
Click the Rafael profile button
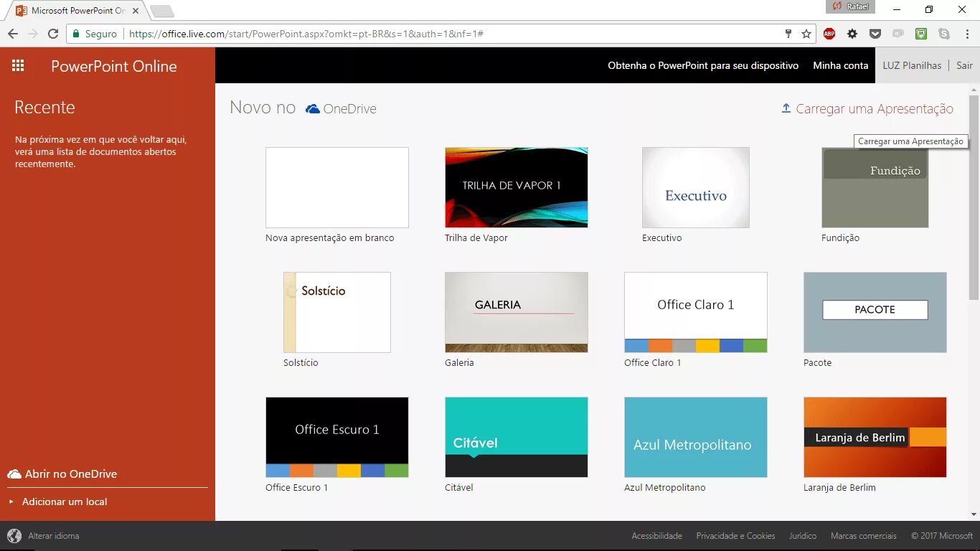click(x=850, y=6)
